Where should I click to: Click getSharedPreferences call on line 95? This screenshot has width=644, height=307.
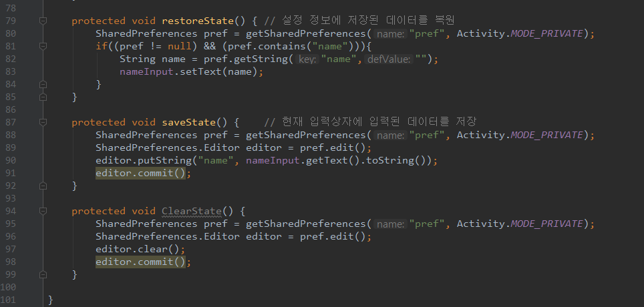point(306,224)
